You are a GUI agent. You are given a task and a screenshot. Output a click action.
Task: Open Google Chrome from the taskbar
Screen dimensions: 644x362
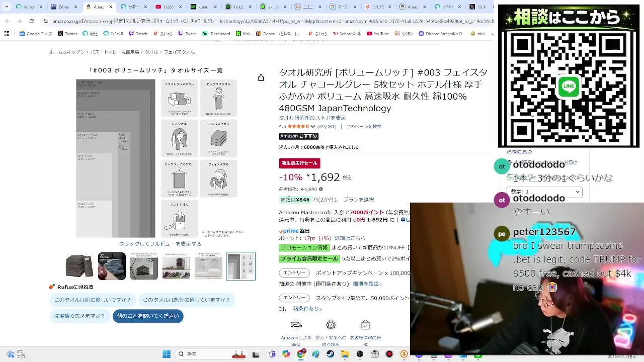click(x=301, y=354)
